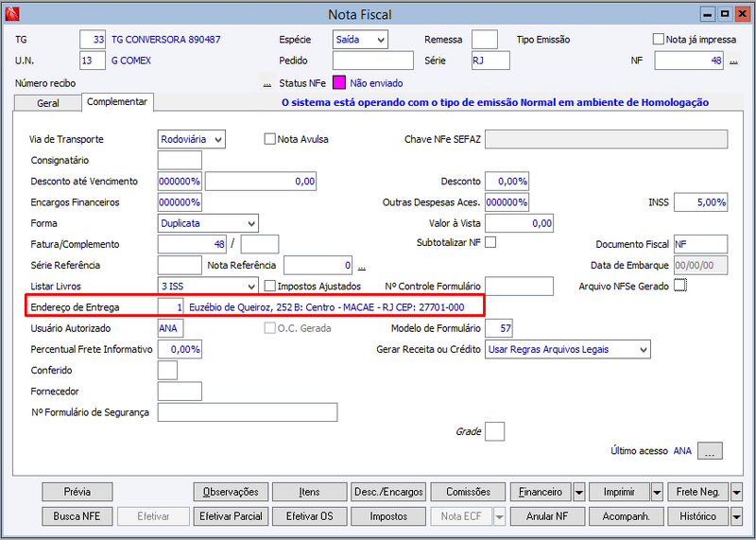Expand the arrow next to Imprimir button
Viewport: 756px width, 540px height.
click(657, 492)
